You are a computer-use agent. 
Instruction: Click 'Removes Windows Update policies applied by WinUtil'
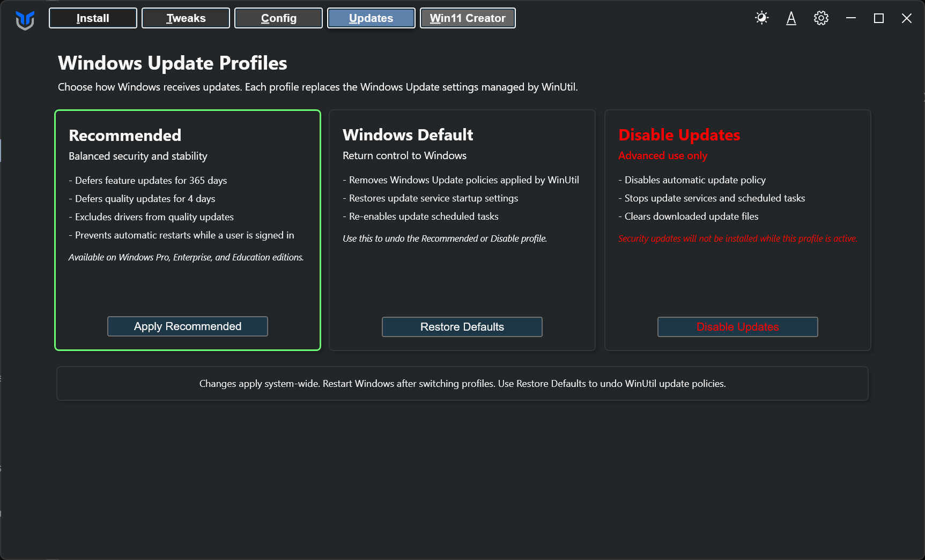pyautogui.click(x=461, y=180)
